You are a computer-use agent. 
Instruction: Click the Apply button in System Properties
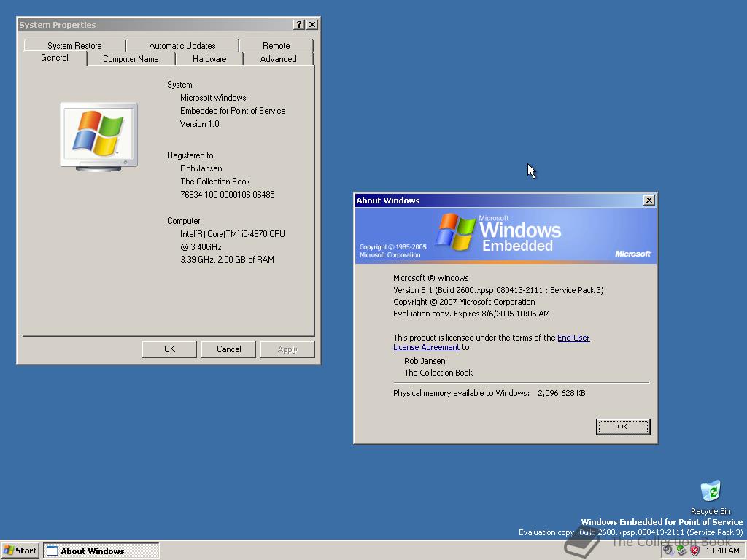(x=287, y=349)
